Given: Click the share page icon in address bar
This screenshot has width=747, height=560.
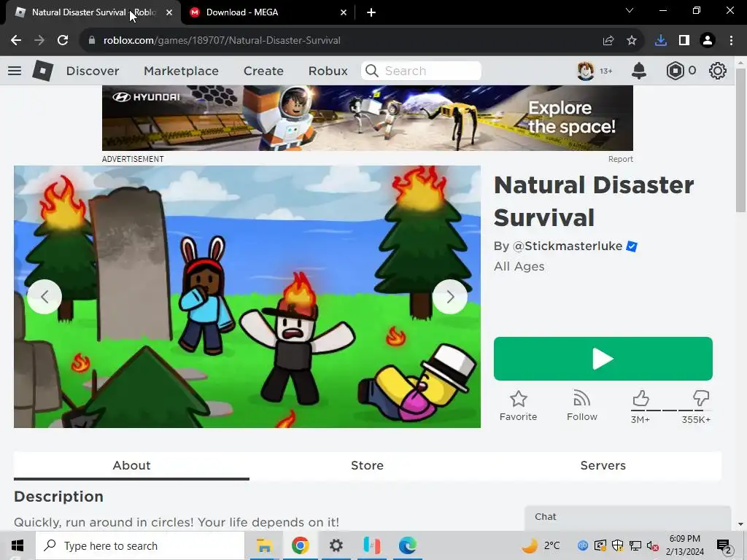Looking at the screenshot, I should 608,41.
